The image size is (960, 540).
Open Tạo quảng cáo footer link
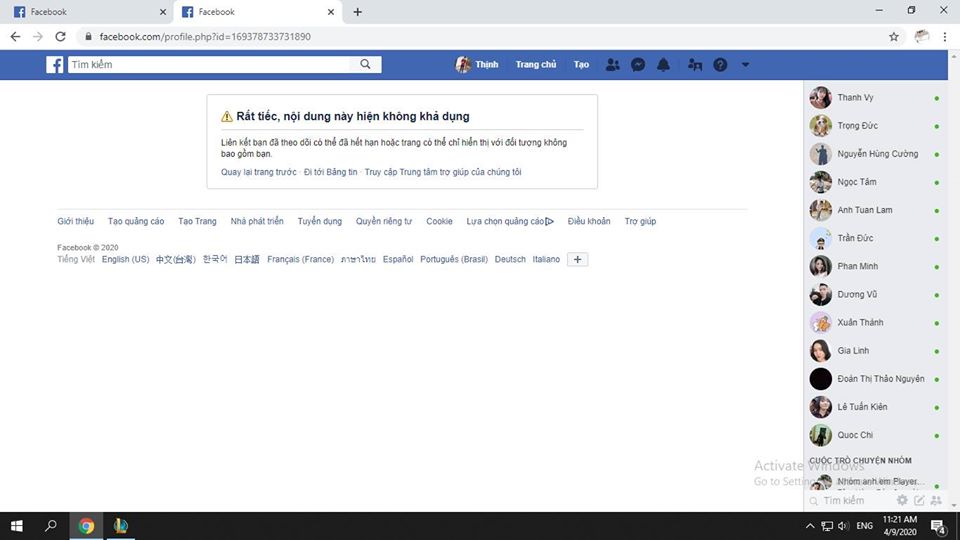(x=136, y=221)
